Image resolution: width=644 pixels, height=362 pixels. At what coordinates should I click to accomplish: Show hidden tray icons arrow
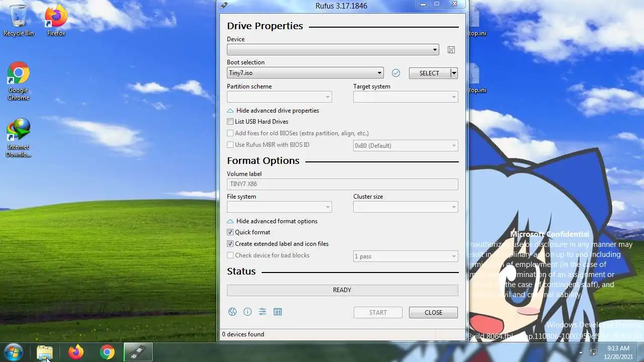[x=581, y=352]
